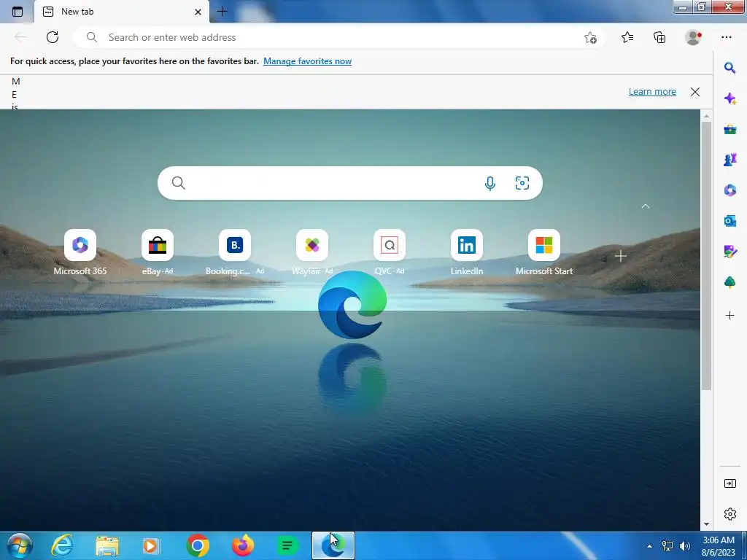This screenshot has height=560, width=747.
Task: Customize sidebar with plus button
Action: click(x=729, y=315)
